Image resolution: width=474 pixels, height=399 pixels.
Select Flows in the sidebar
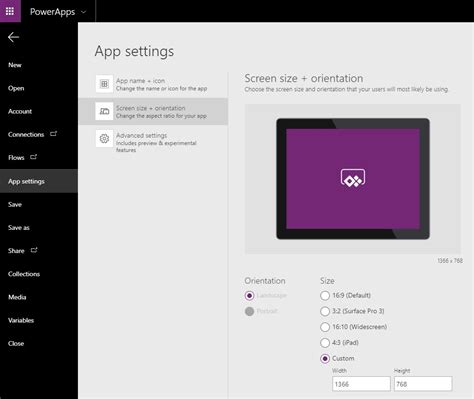pyautogui.click(x=16, y=158)
